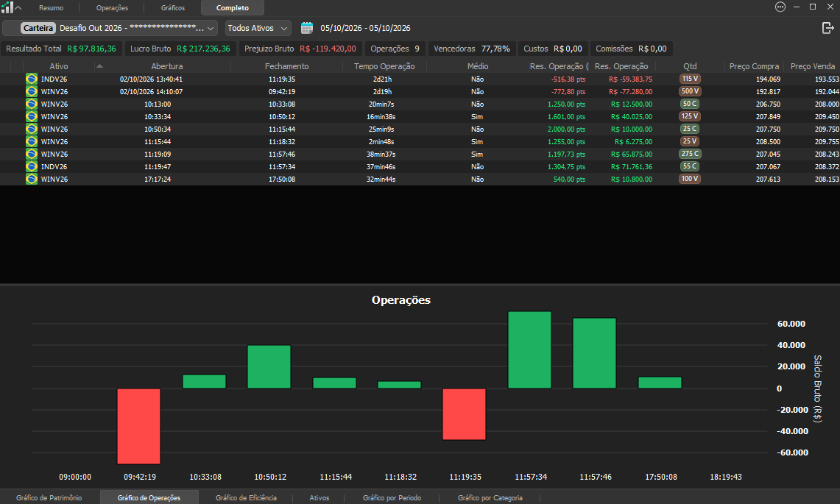Click the R$ 71.761,36 result cell

point(632,166)
